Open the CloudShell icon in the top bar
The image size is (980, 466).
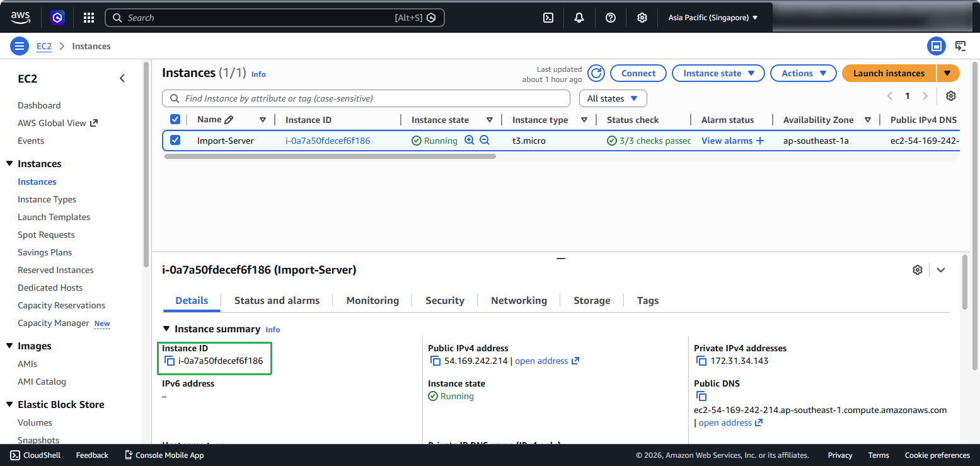click(548, 18)
